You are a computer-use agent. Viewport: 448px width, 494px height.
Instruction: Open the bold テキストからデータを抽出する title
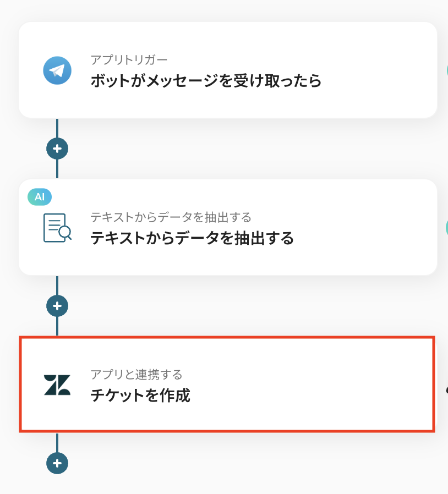coord(192,238)
